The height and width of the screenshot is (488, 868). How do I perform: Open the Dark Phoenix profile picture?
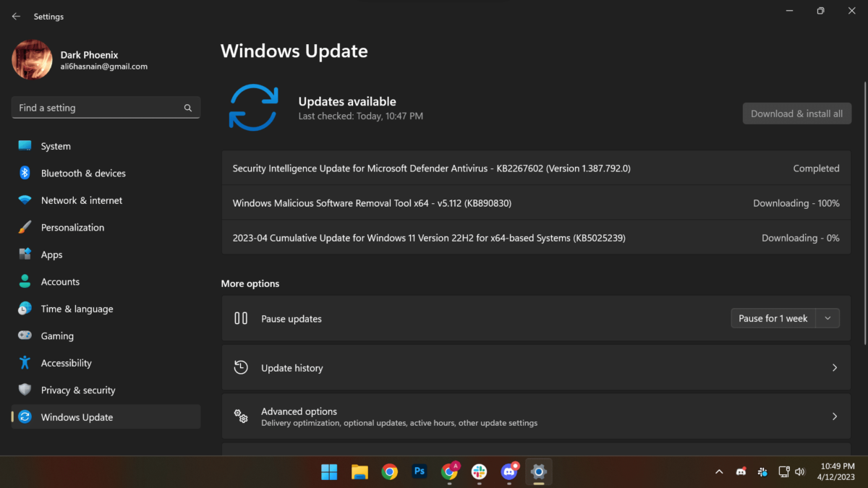tap(32, 60)
